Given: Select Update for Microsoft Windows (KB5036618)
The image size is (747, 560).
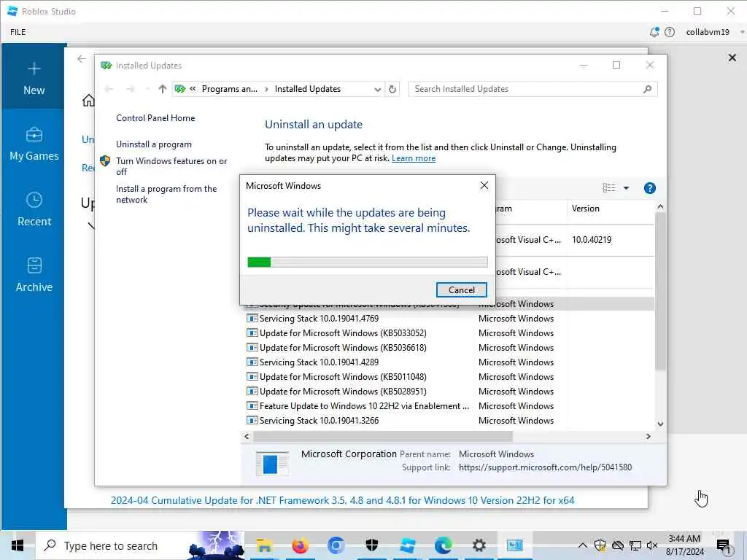Looking at the screenshot, I should [449, 348].
